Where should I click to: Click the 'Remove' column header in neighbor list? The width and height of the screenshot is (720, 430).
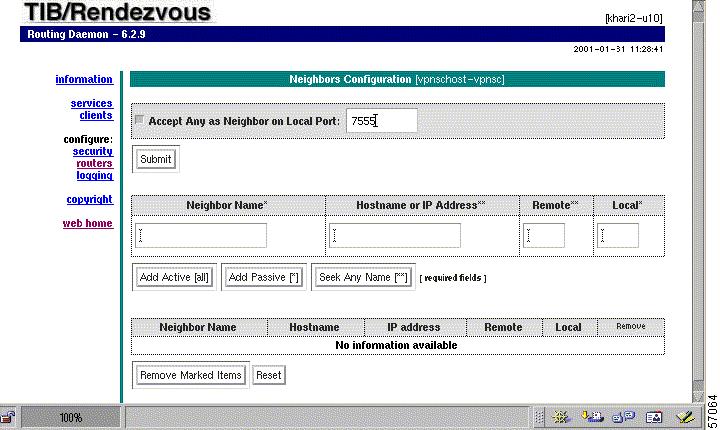(x=631, y=326)
